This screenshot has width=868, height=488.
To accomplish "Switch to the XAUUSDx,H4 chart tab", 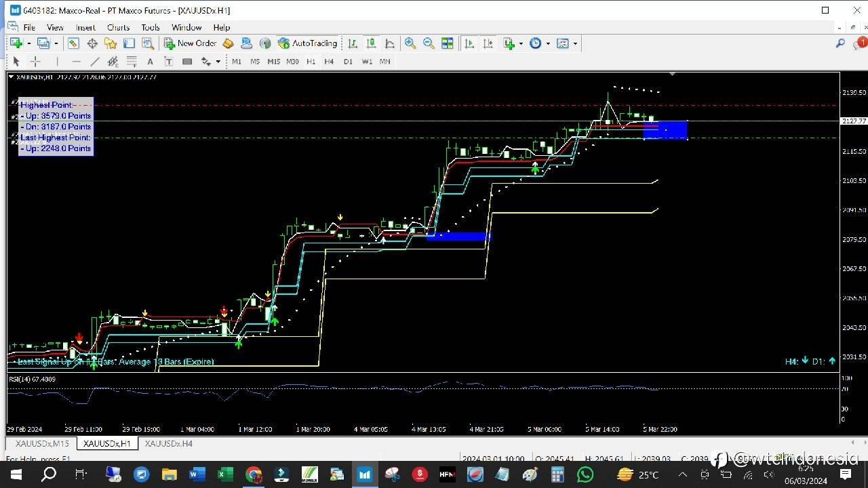I will (168, 443).
